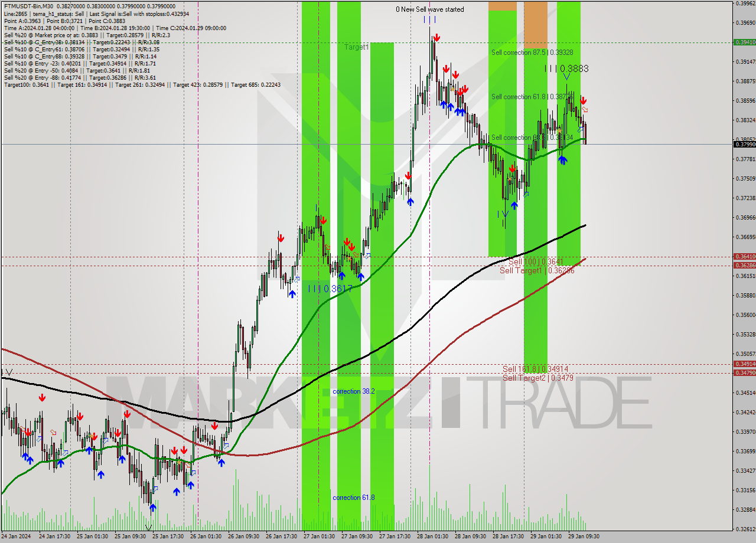Click the '24 Jan 17:30' time axis label
The image size is (756, 543).
[x=54, y=537]
